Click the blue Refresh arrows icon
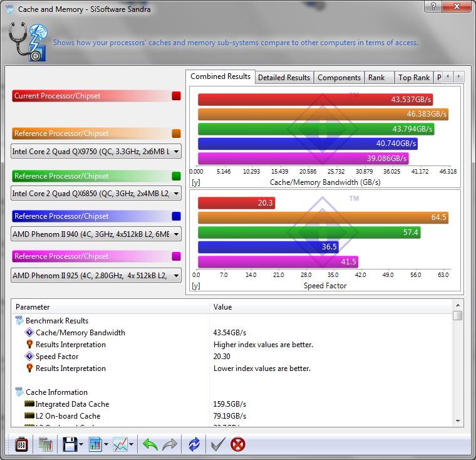Image resolution: width=476 pixels, height=460 pixels. tap(194, 445)
